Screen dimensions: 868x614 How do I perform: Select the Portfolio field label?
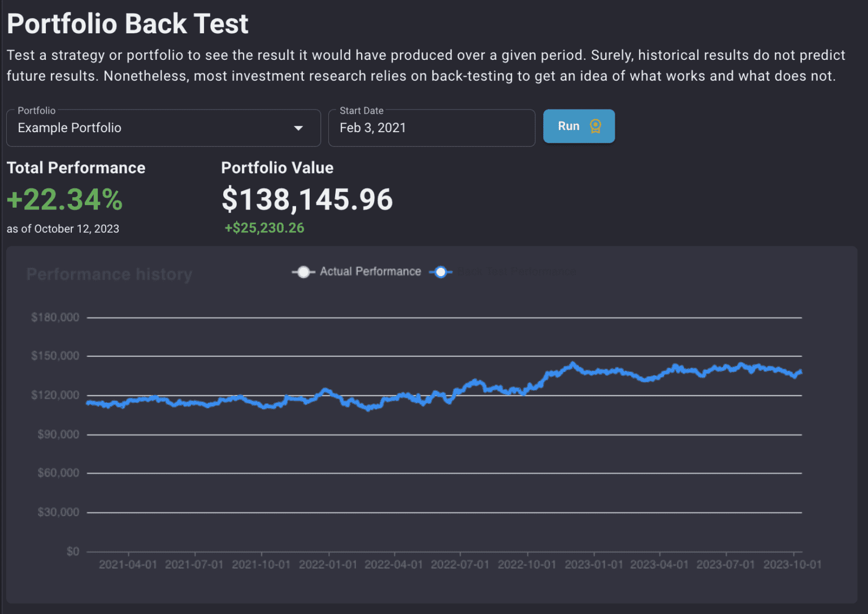[34, 111]
